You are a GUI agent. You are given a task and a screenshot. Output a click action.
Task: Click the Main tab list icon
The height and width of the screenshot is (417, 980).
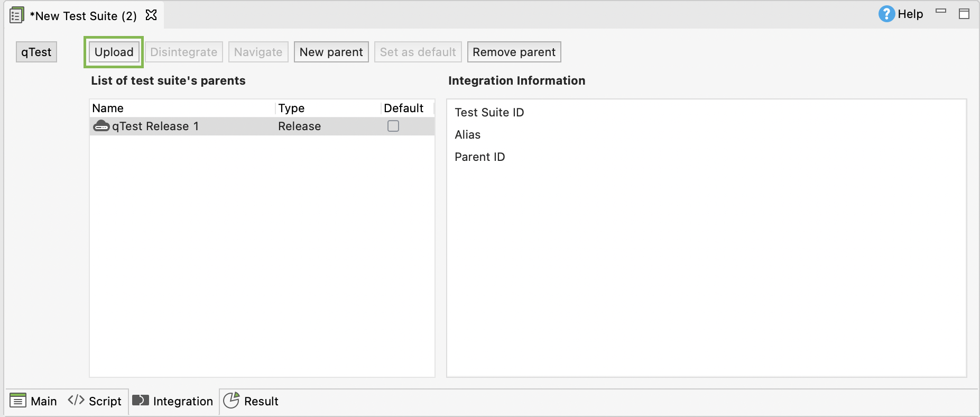tap(18, 401)
